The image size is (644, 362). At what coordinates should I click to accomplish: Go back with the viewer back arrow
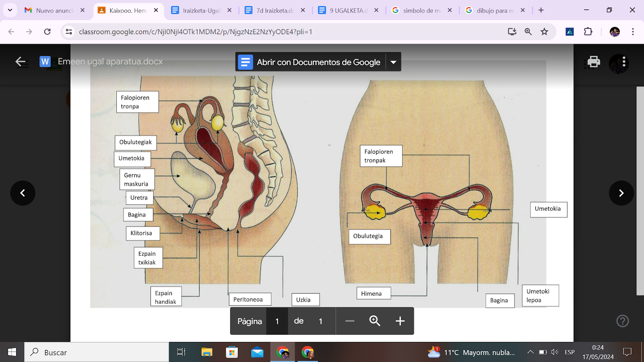coord(20,62)
